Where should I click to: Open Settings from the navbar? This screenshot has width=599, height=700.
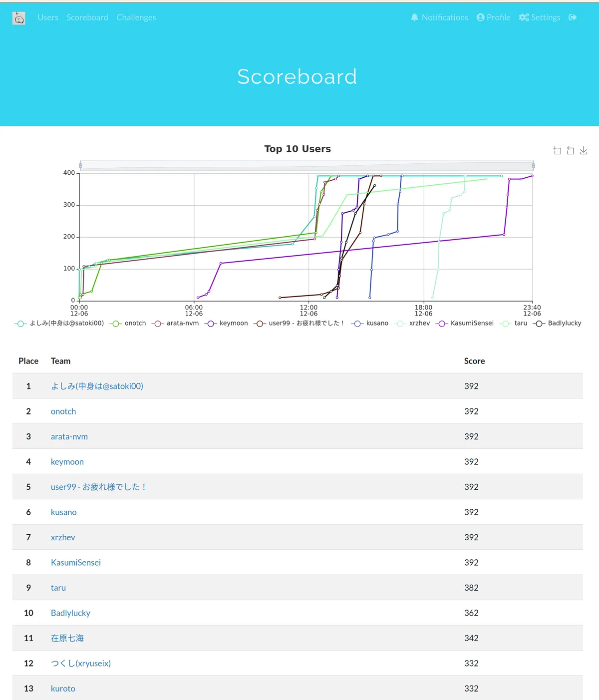pyautogui.click(x=539, y=17)
